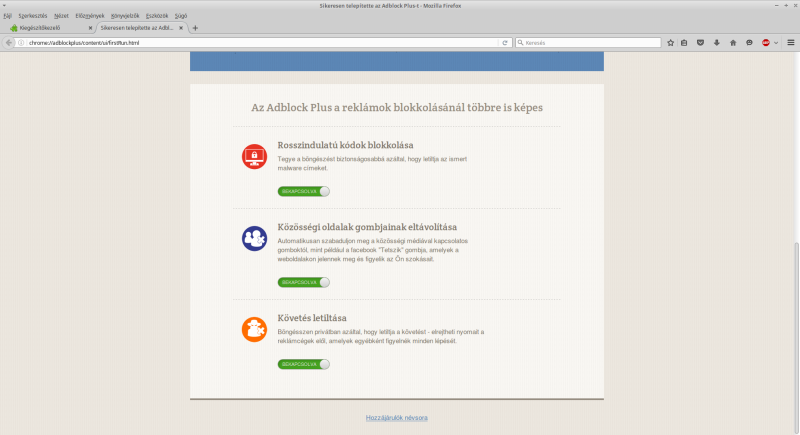Viewport: 800px width, 435px height.
Task: Click the site info icon in URL bar
Action: 21,43
